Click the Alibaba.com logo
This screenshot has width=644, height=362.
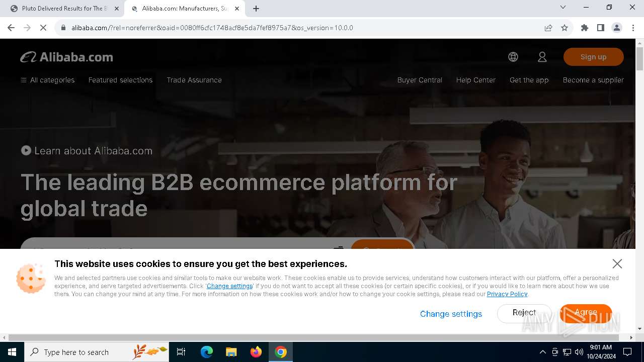point(66,57)
